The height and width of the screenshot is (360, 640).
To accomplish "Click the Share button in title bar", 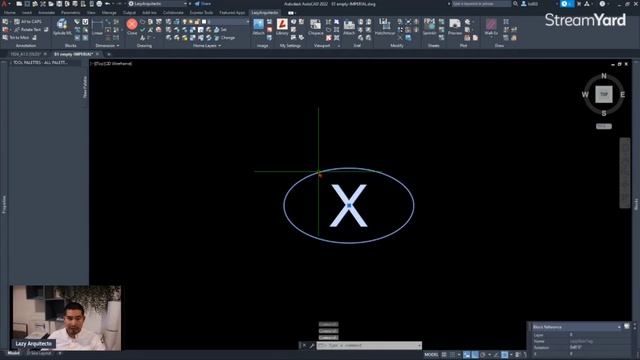I will [203, 4].
